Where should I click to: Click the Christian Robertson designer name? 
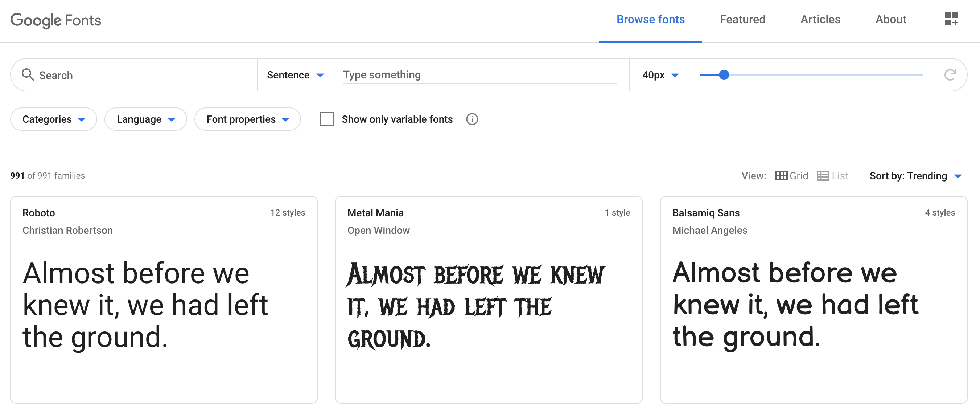tap(67, 230)
